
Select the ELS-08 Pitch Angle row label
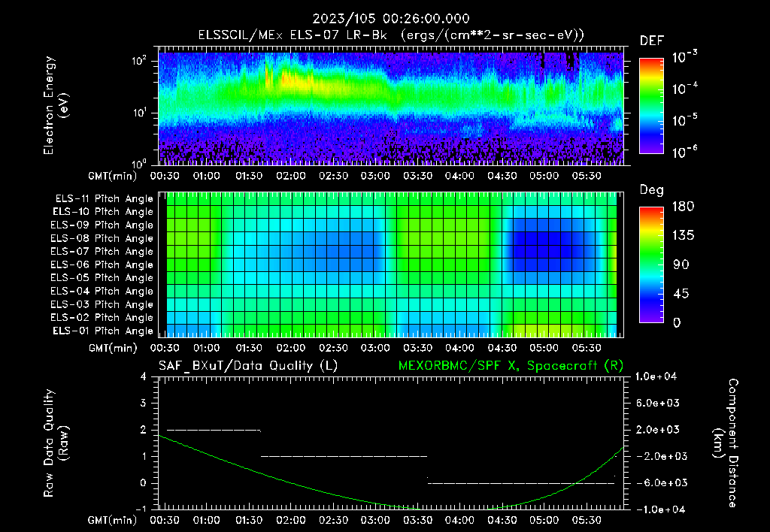[102, 238]
